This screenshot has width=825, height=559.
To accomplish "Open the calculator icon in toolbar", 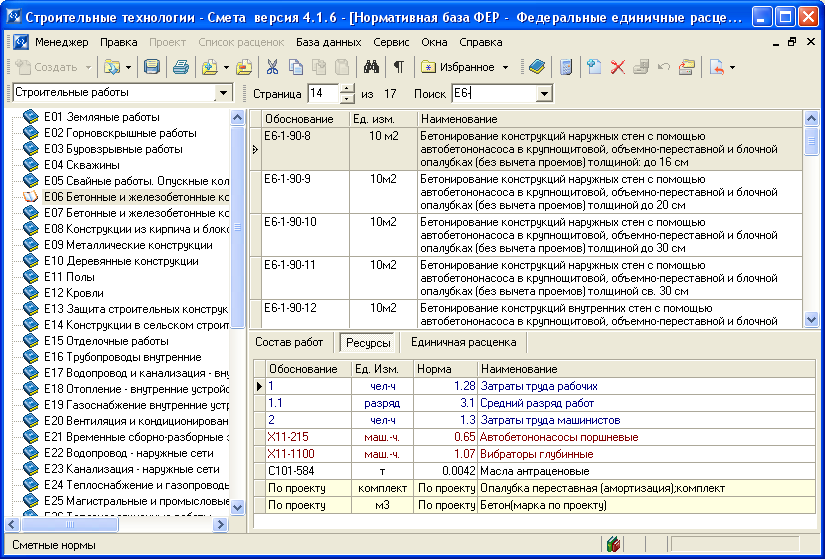I will [x=566, y=67].
